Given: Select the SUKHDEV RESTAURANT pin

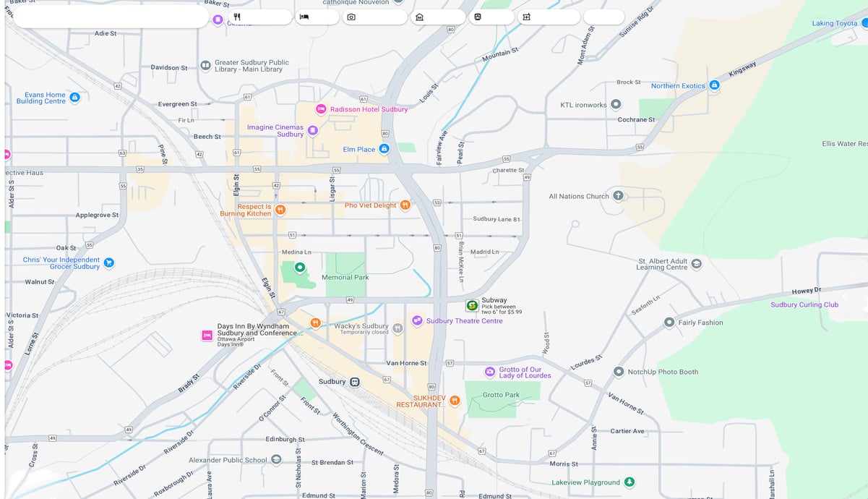Looking at the screenshot, I should 455,401.
